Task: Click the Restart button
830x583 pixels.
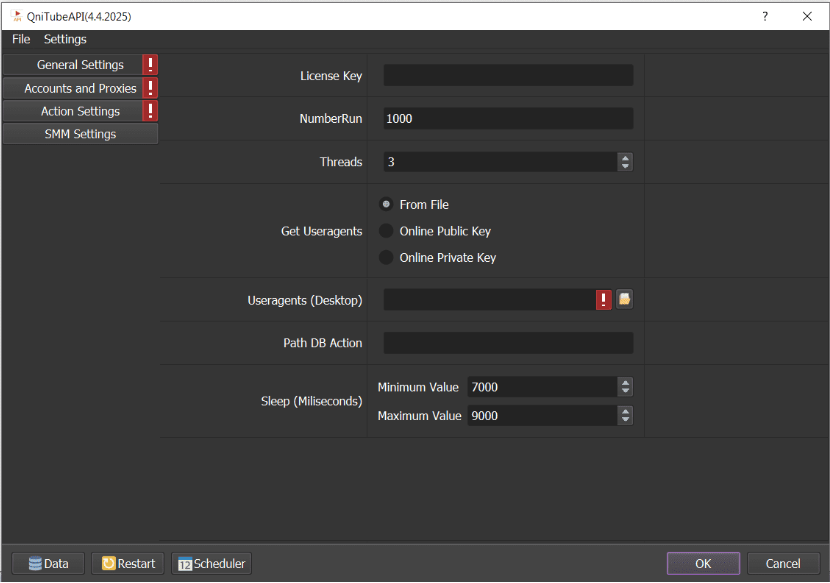Action: point(127,564)
